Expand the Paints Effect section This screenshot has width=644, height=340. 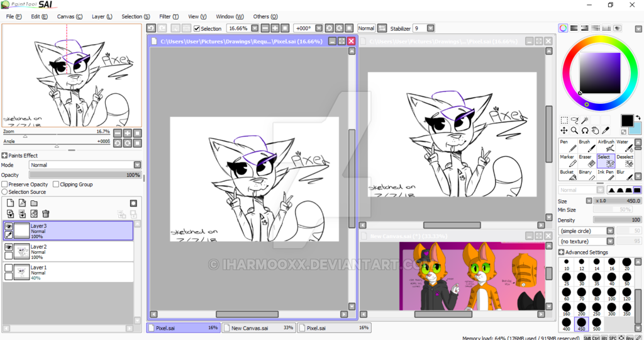(x=4, y=156)
